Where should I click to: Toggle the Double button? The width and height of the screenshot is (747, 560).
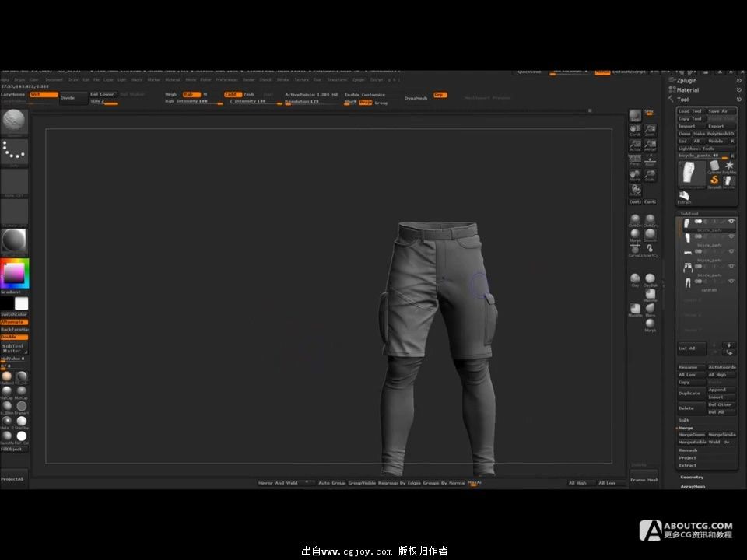click(14, 337)
